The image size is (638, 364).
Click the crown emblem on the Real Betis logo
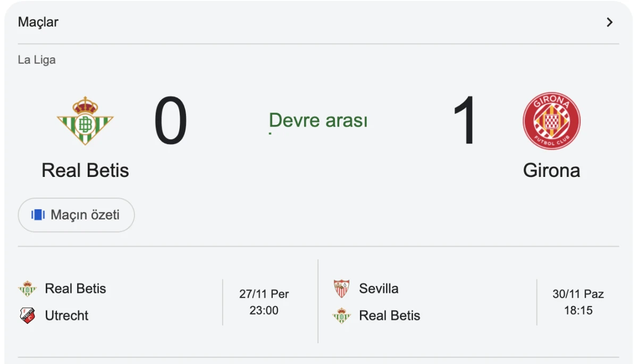coord(85,104)
